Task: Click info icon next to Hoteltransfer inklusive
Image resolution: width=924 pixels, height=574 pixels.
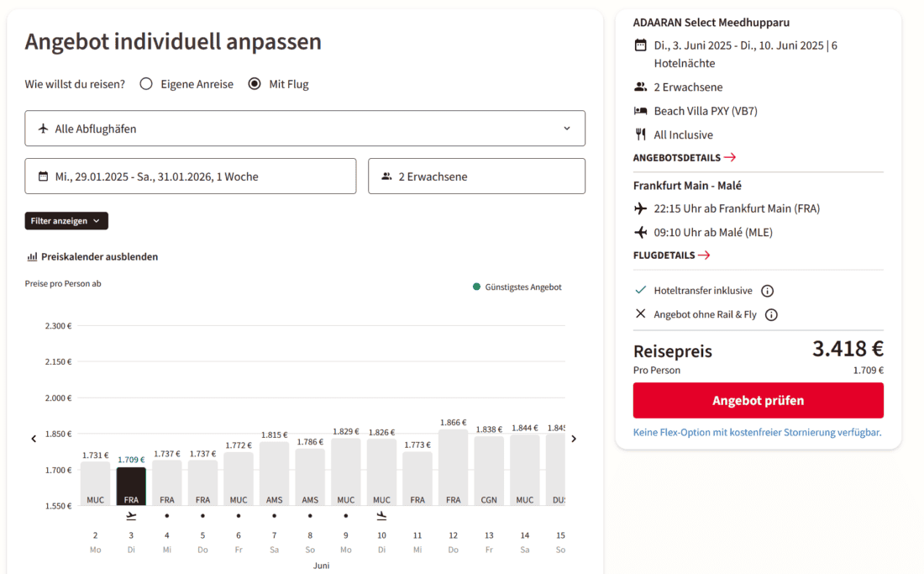Action: [x=767, y=291]
